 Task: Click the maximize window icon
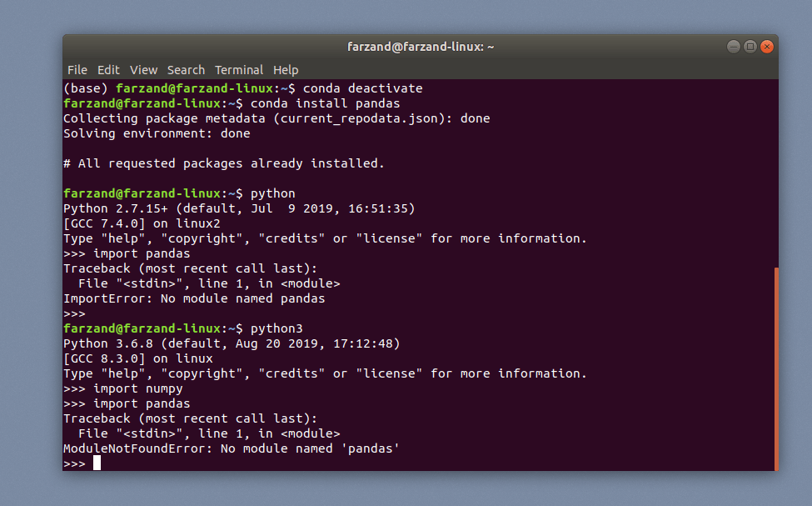[749, 46]
